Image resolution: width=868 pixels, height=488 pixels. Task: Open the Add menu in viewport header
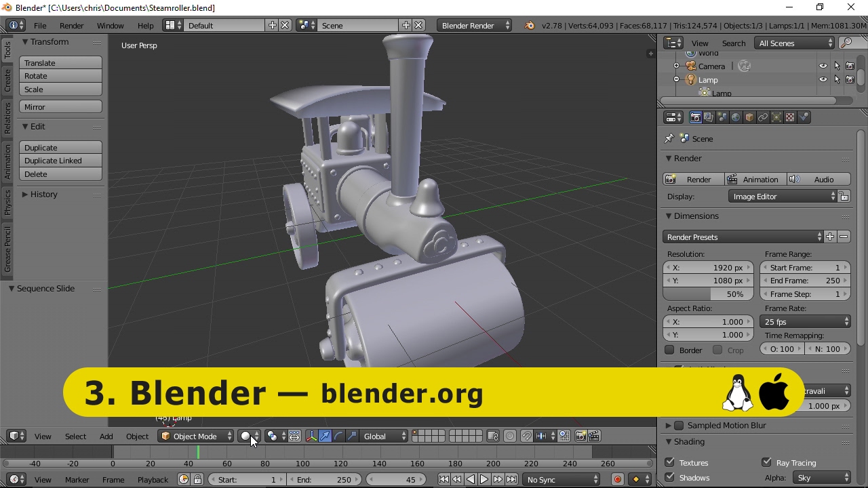[106, 436]
